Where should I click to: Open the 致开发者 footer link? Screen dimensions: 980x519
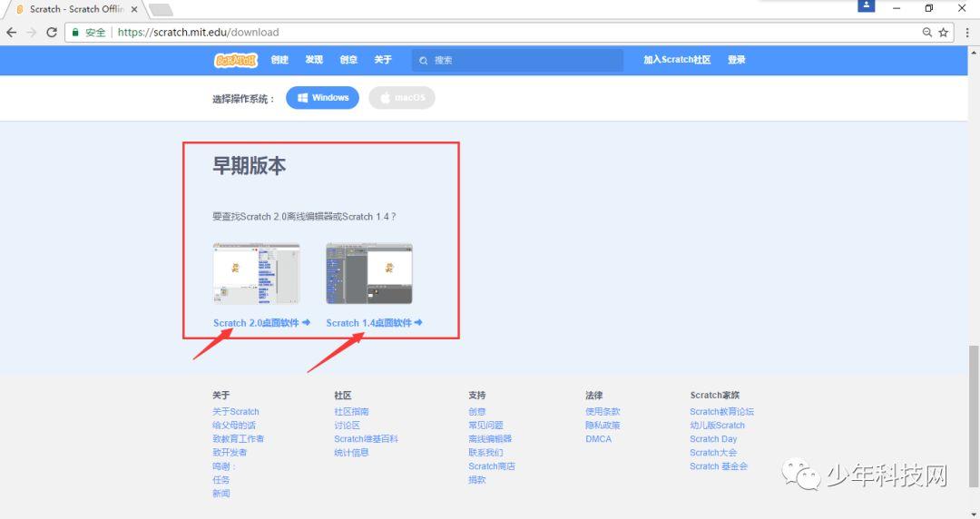230,454
